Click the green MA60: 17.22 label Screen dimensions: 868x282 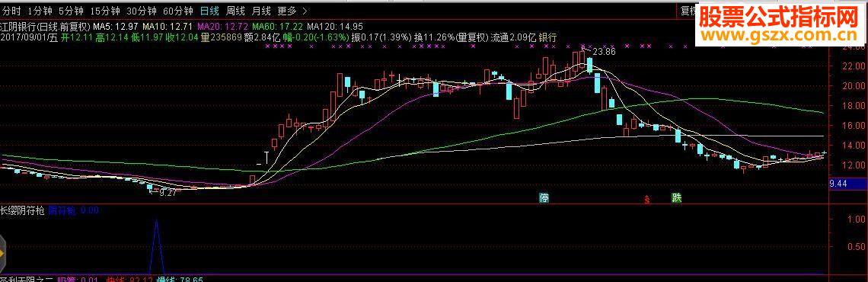[277, 26]
